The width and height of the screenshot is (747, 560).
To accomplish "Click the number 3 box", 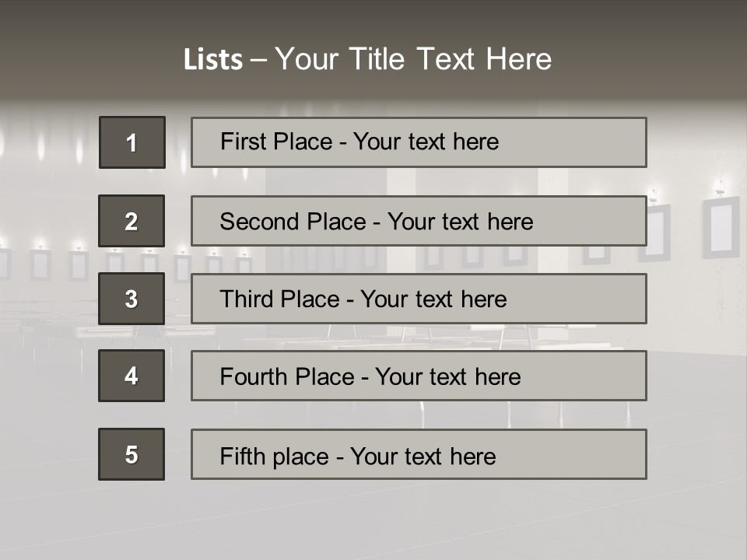I will tap(132, 299).
